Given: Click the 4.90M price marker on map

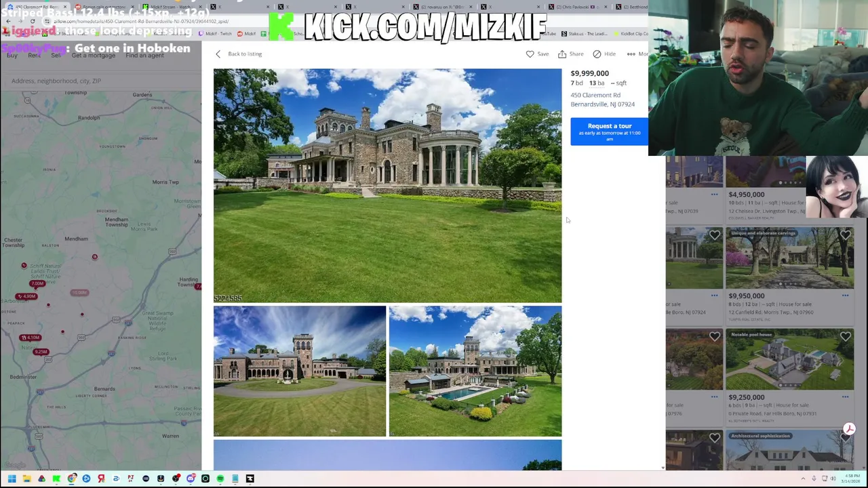Looking at the screenshot, I should tap(27, 296).
